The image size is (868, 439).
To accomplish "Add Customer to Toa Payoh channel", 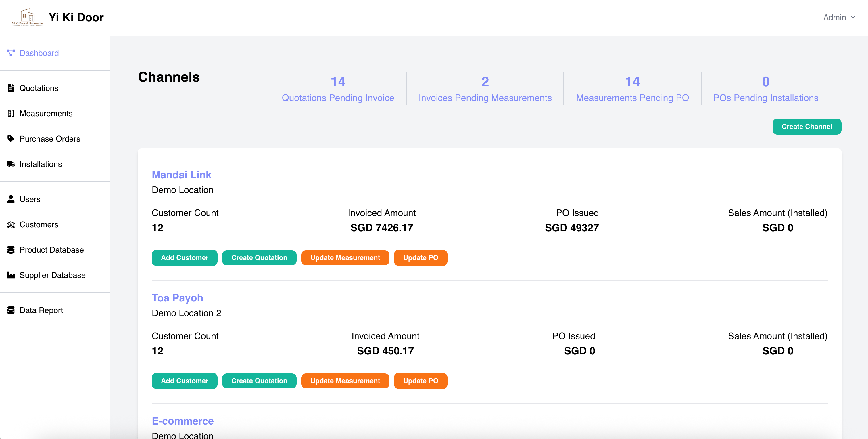I will click(184, 381).
